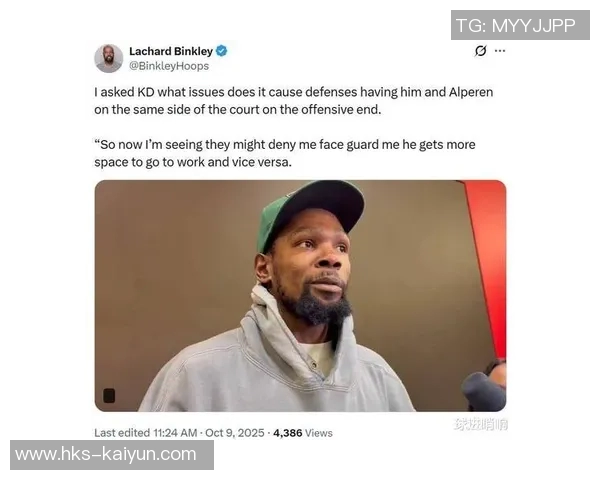
Task: Open the three-dot more options menu
Action: pos(500,51)
